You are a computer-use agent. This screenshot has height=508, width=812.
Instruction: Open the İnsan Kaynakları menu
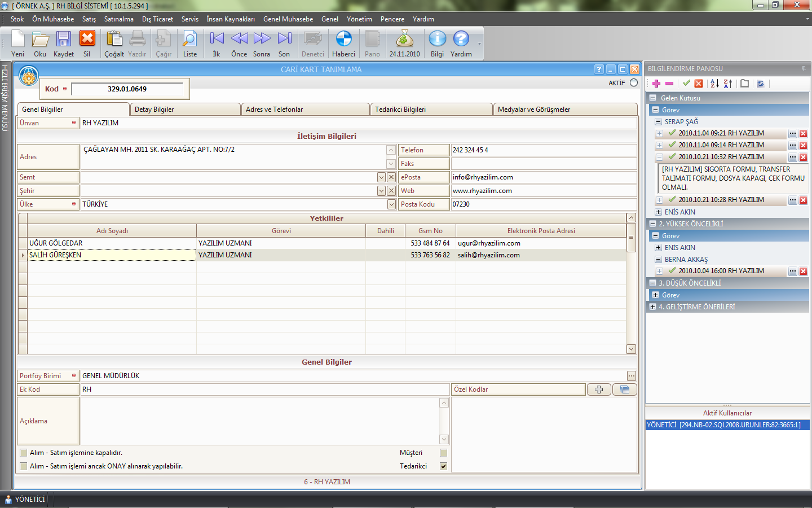[x=230, y=19]
